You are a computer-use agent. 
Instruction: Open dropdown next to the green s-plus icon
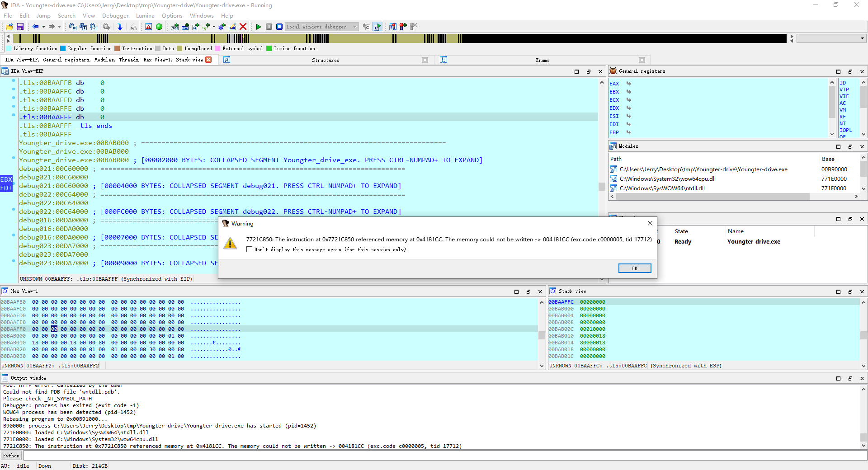pos(213,27)
